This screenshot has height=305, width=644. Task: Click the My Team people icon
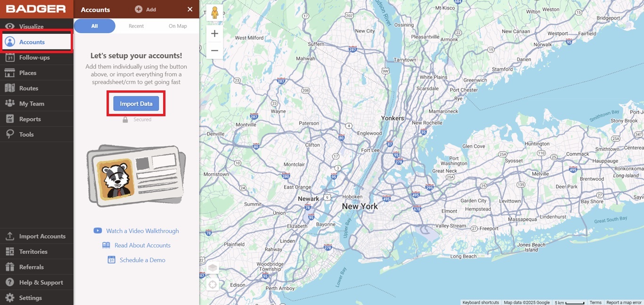pyautogui.click(x=10, y=104)
